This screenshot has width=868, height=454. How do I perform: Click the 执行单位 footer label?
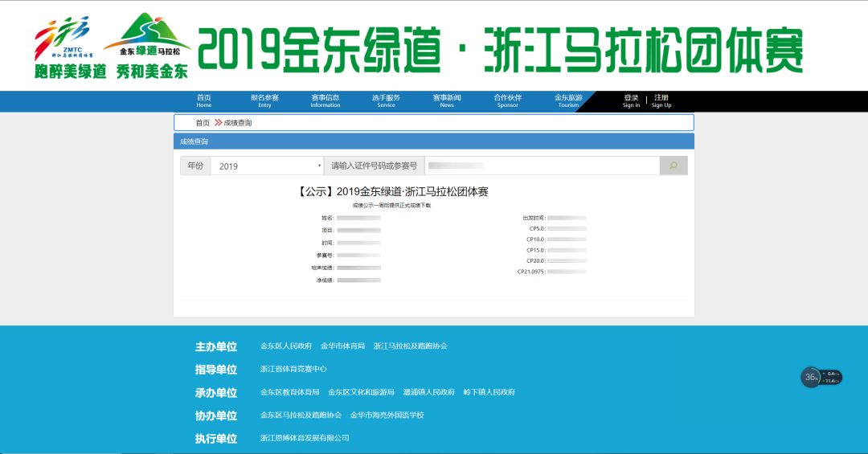pyautogui.click(x=216, y=439)
